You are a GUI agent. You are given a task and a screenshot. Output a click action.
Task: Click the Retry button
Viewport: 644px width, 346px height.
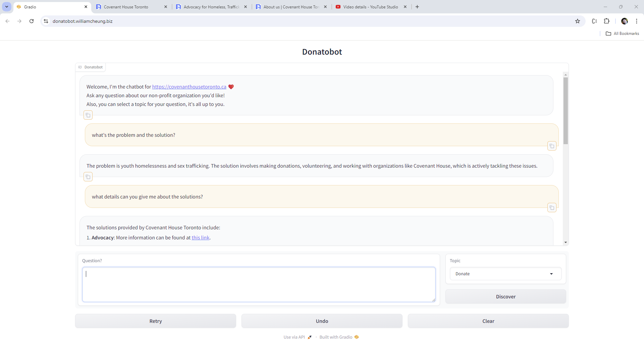[156, 321]
